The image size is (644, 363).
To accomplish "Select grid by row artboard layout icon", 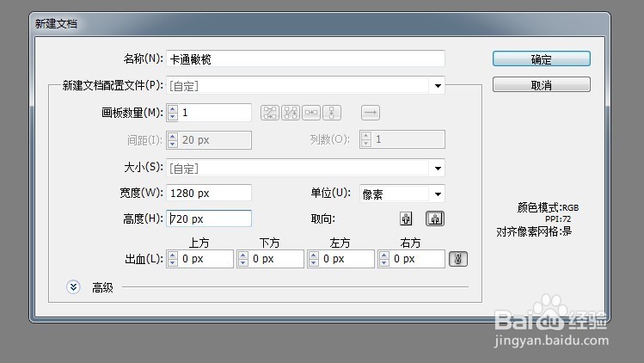I will click(x=270, y=113).
